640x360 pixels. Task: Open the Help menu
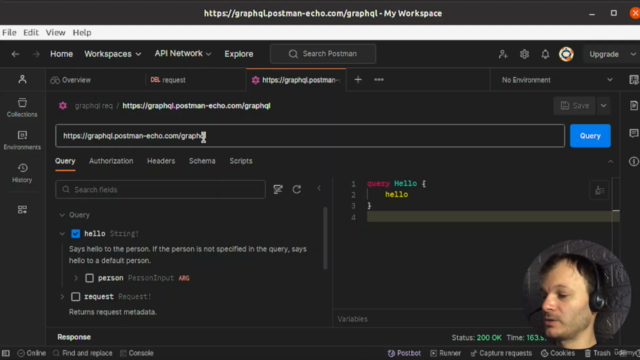82,33
